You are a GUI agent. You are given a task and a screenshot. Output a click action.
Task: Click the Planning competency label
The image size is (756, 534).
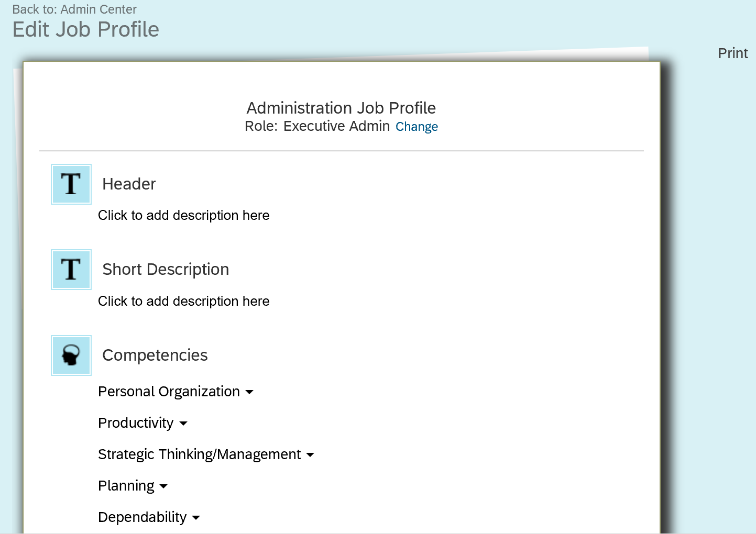pyautogui.click(x=126, y=486)
